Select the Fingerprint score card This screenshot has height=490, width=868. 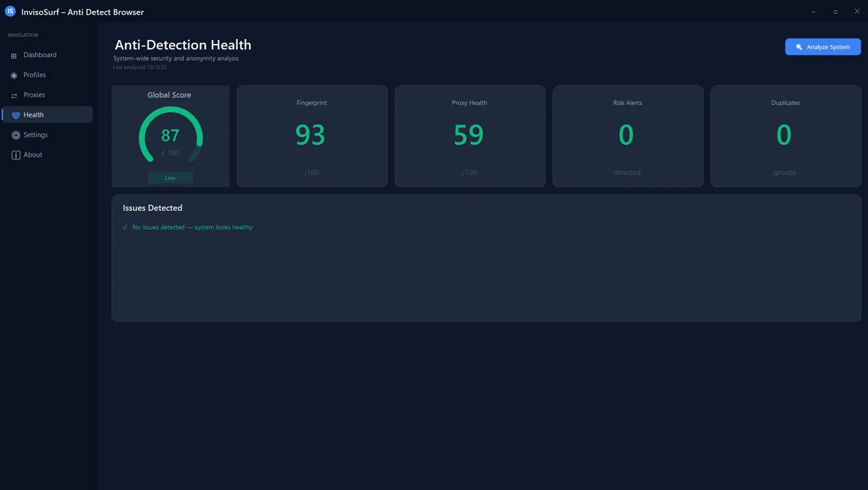pos(312,136)
